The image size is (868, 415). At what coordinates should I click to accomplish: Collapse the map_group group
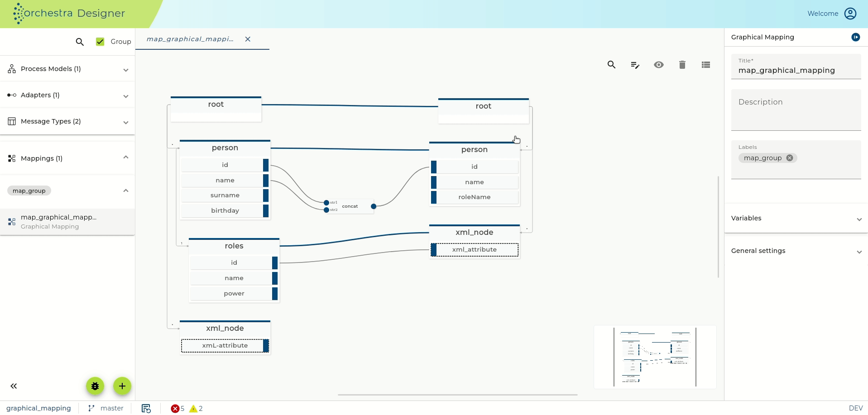click(x=126, y=191)
